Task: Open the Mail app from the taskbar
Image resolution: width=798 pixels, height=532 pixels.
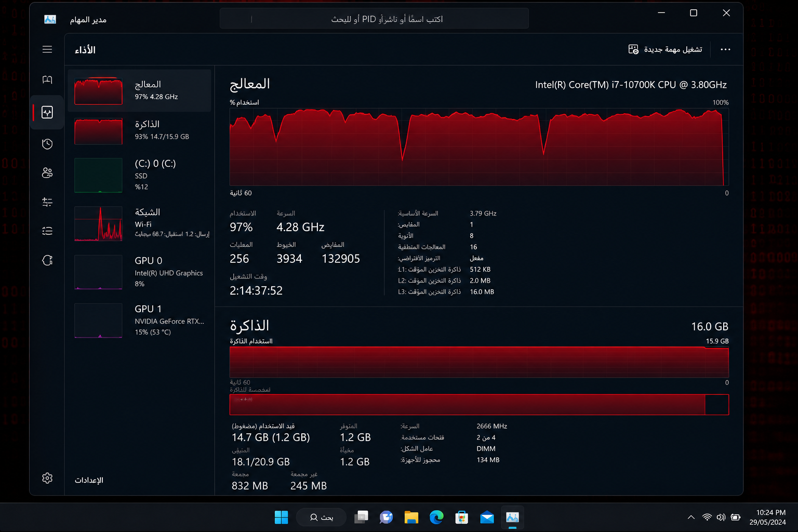Action: click(487, 517)
